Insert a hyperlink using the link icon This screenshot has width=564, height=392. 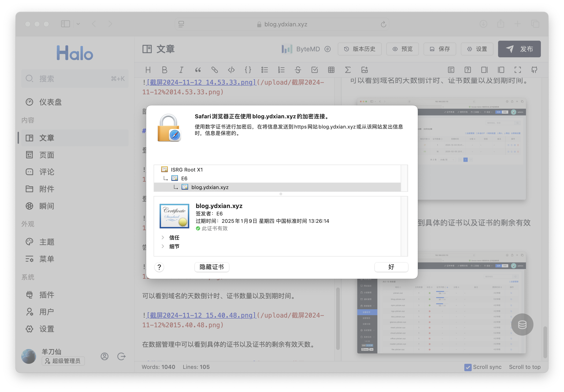tap(215, 70)
